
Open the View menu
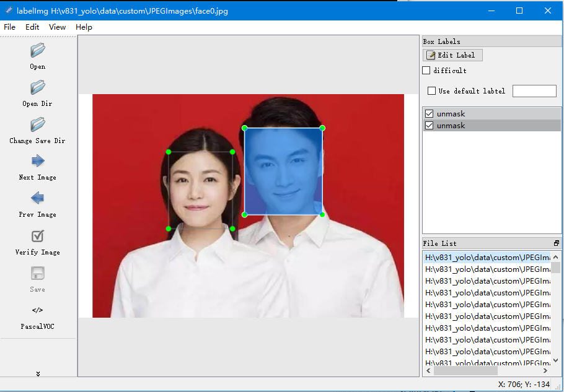click(x=57, y=27)
